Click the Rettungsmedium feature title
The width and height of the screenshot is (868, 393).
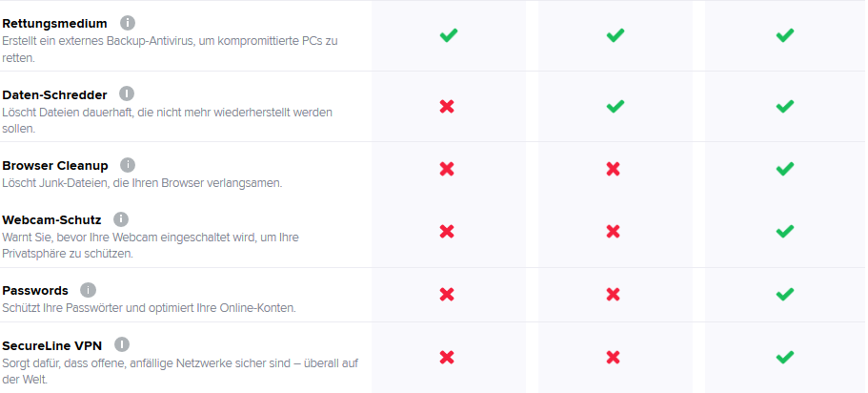54,22
